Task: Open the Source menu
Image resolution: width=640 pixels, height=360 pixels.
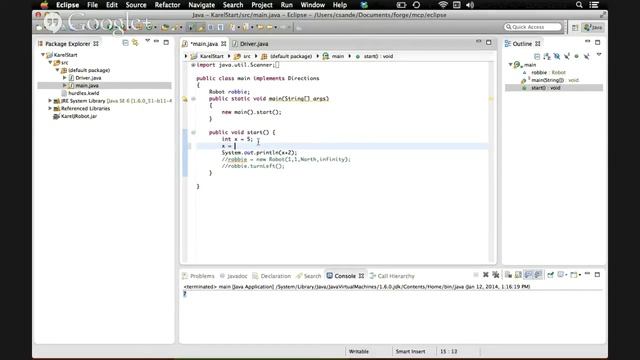Action: (136, 5)
